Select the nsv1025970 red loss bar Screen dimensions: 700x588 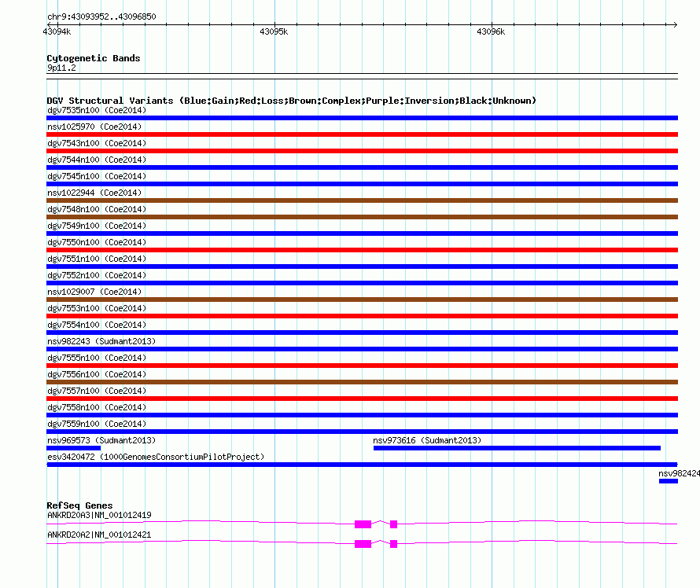point(362,134)
